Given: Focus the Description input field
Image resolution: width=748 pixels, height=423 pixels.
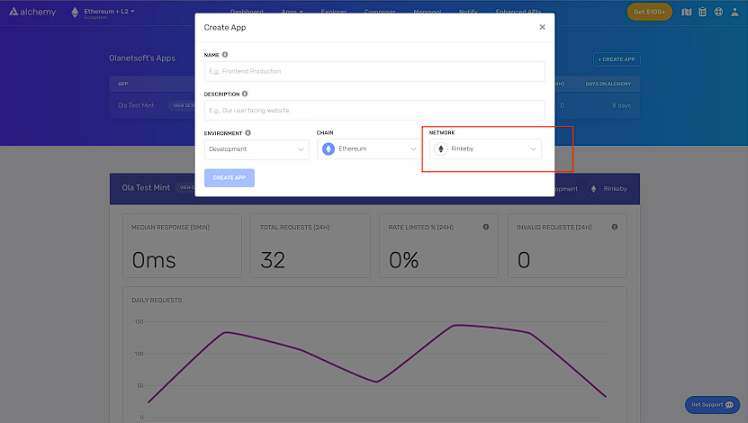Looking at the screenshot, I should coord(374,110).
